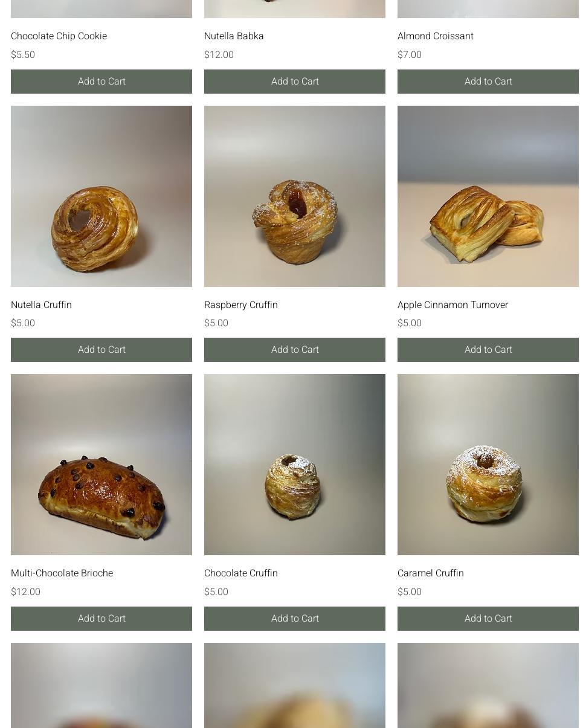
Task: Add Multi-Chocolate Brioche to cart
Action: tap(101, 619)
